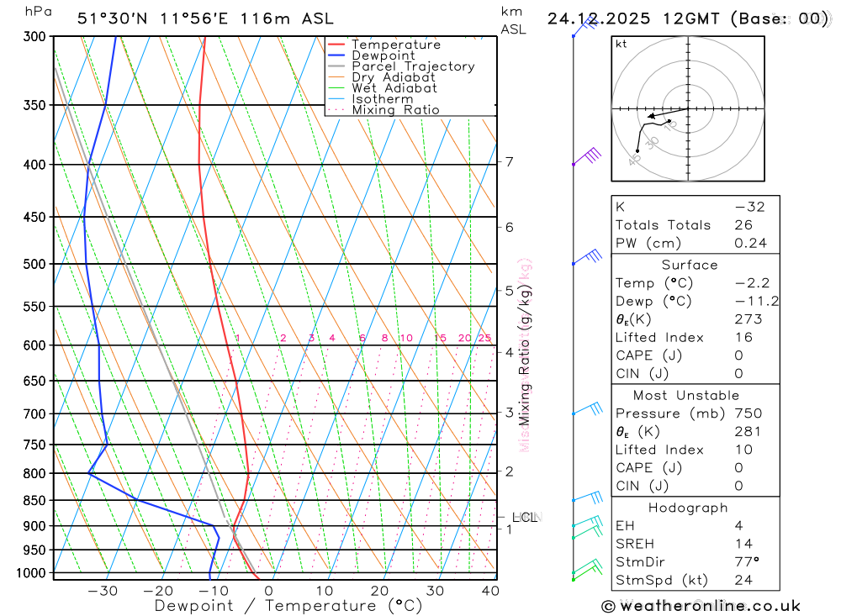
Task: Click the 'Hodograph' section heading
Action: pyautogui.click(x=688, y=508)
